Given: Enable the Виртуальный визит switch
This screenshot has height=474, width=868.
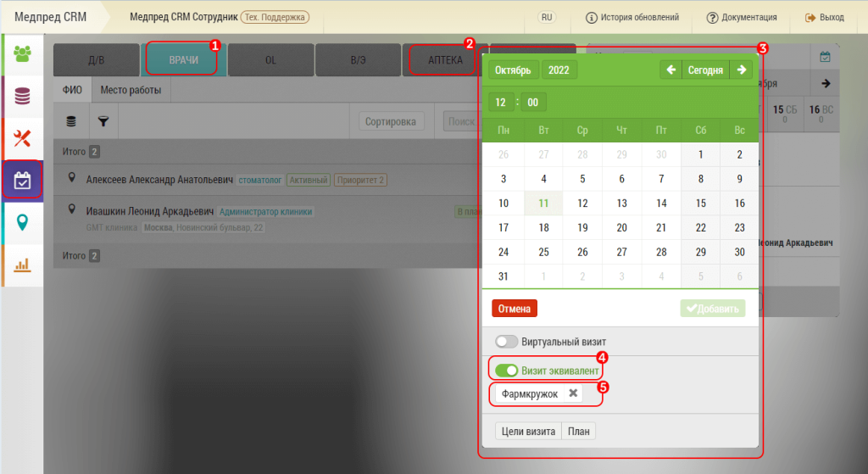Looking at the screenshot, I should [x=507, y=342].
